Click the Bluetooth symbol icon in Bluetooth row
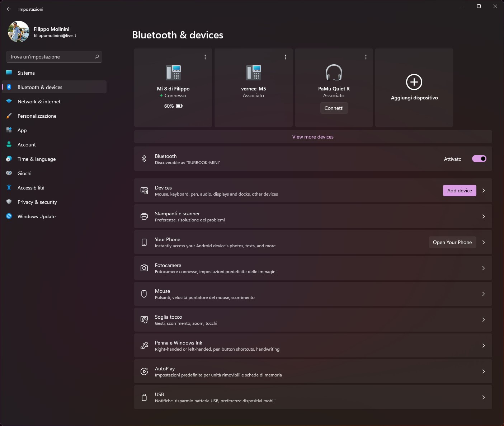 (x=144, y=159)
